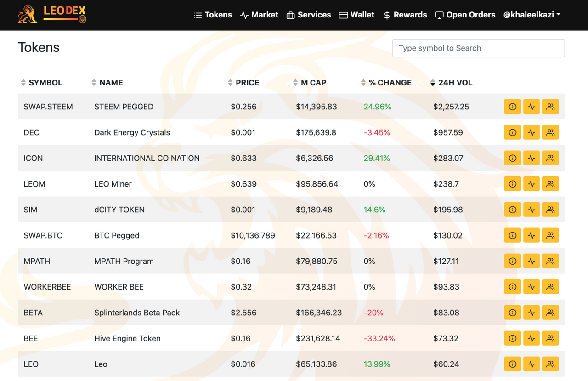View market chart for SWAP.STEEM

[x=531, y=107]
